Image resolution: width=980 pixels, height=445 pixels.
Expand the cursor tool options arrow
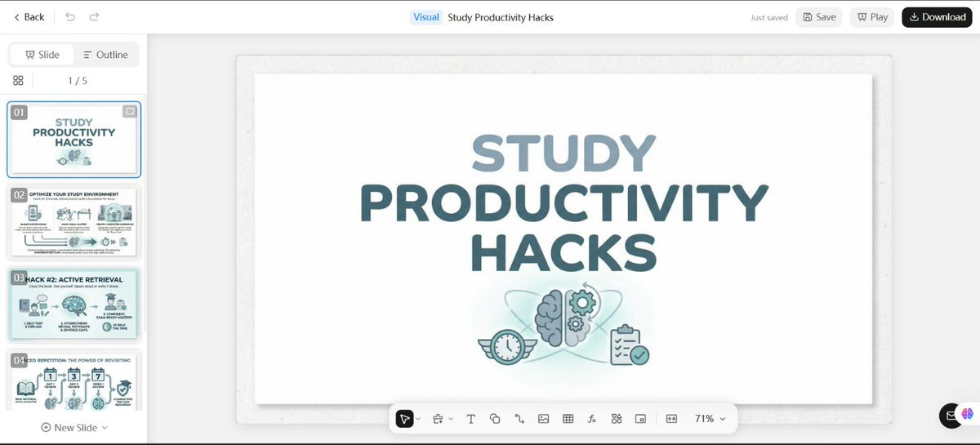(x=418, y=419)
